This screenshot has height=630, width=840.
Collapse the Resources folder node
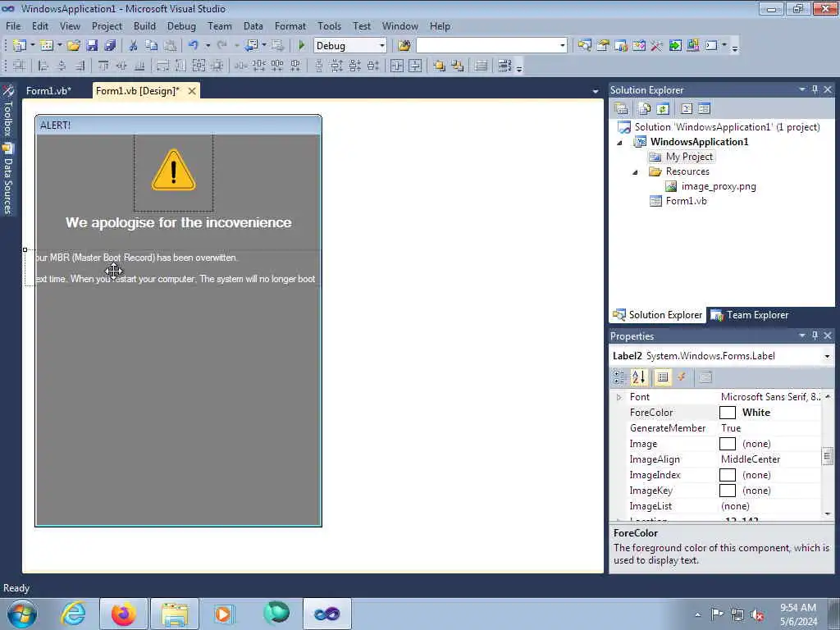tap(636, 172)
